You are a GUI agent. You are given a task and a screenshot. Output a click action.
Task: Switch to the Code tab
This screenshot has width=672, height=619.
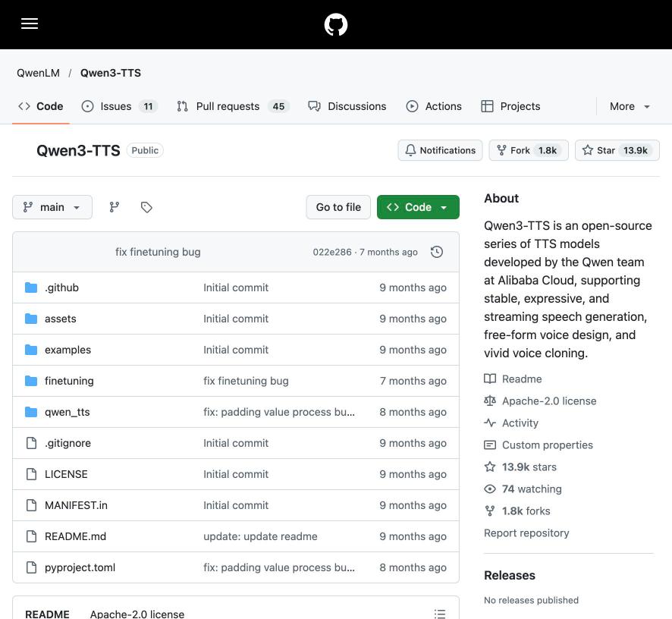[x=41, y=106]
